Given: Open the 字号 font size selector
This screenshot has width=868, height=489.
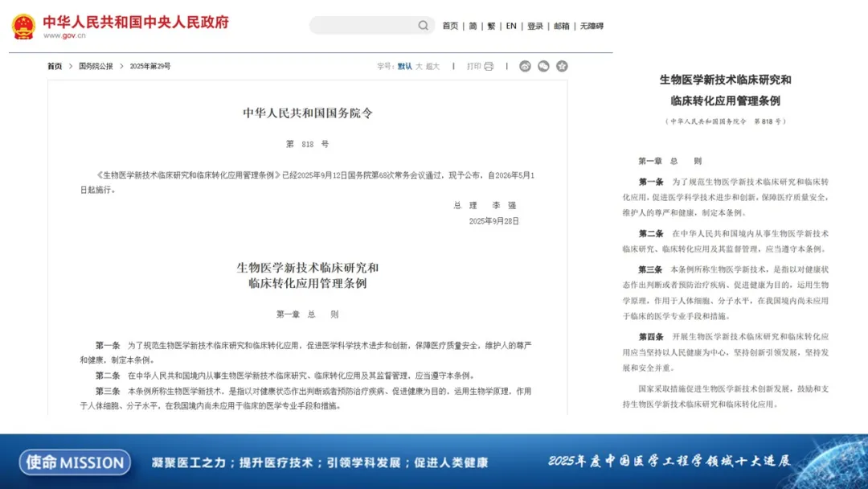Looking at the screenshot, I should (x=386, y=67).
